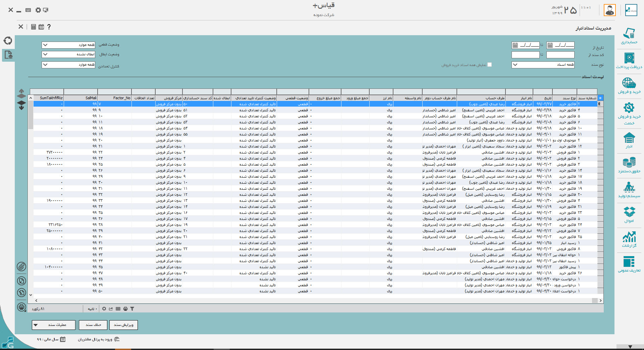Click the small printer icon in grid footer

tap(125, 309)
